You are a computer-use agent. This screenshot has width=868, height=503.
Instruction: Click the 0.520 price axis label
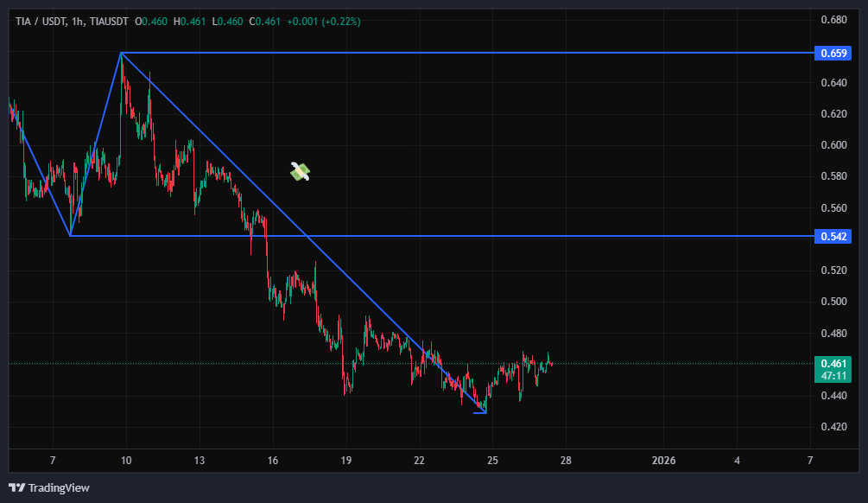tap(833, 271)
